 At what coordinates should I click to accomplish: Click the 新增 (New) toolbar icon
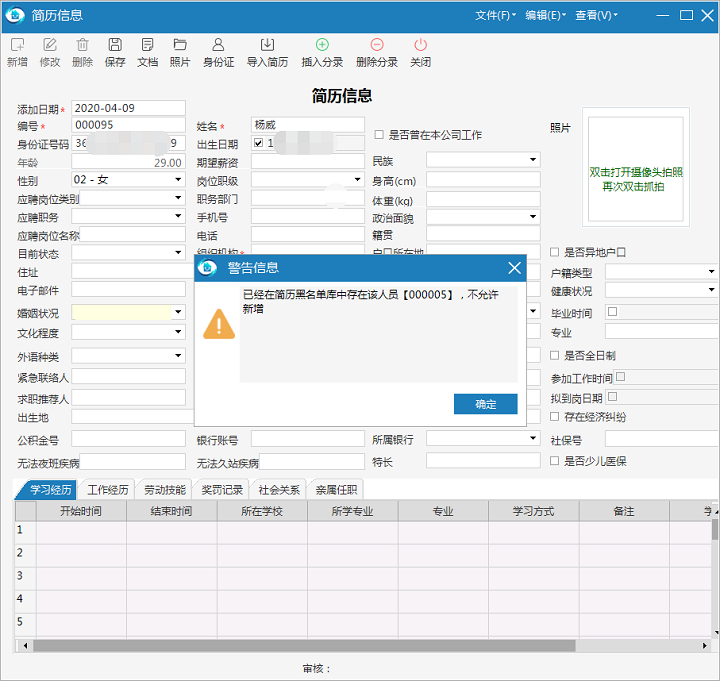17,45
